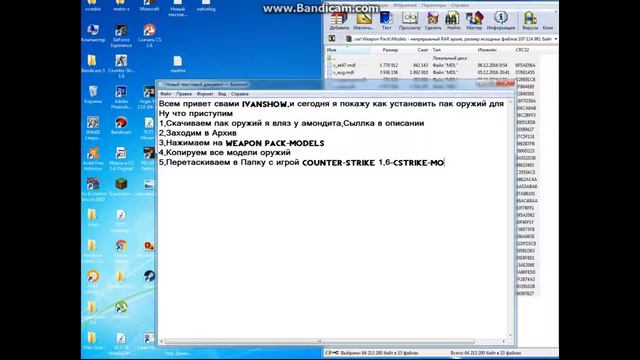Viewport: 640px width, 360px height.
Task: Select the GeForce Experience desktop icon
Action: 121,36
